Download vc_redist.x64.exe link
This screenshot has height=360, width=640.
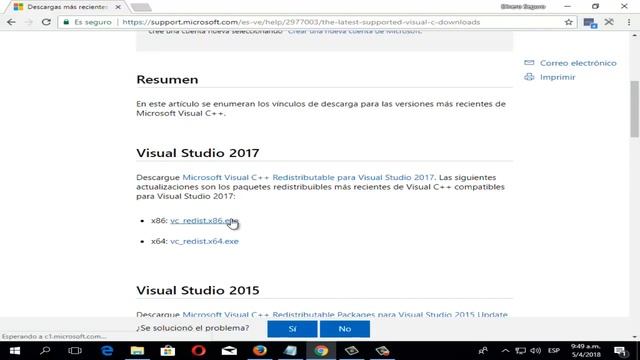coord(204,241)
